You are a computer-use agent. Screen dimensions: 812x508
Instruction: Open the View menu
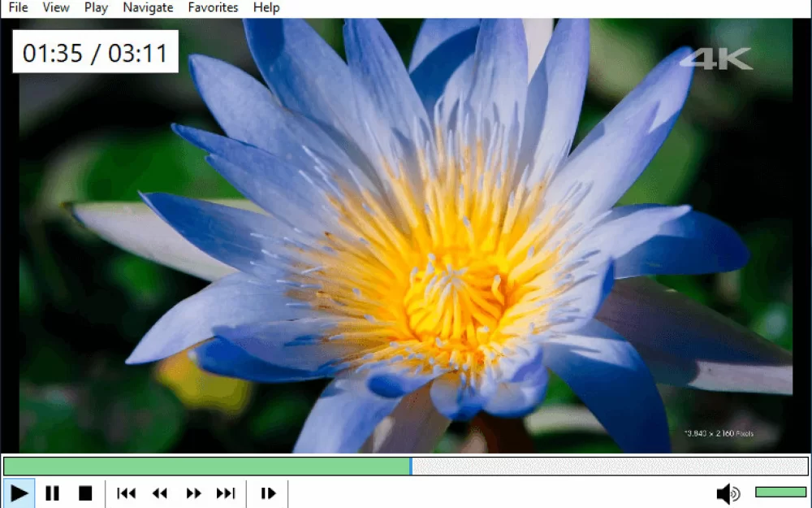point(54,7)
